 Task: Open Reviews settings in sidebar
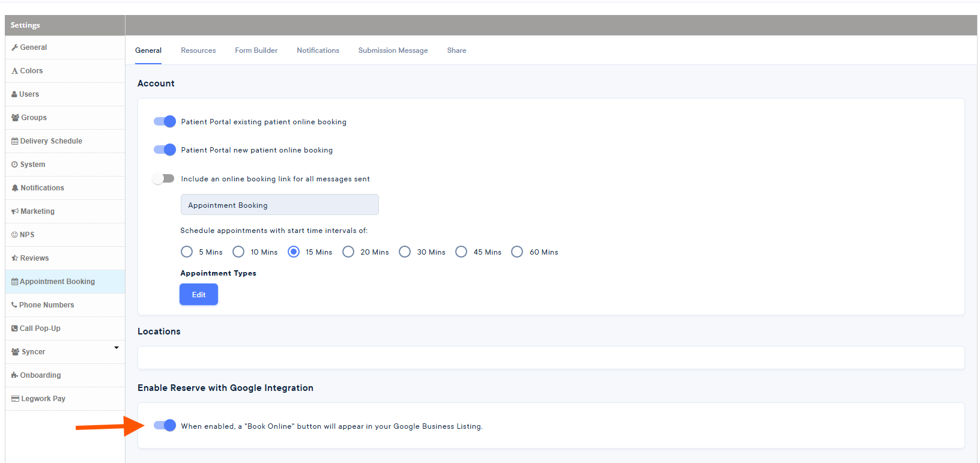coord(65,258)
